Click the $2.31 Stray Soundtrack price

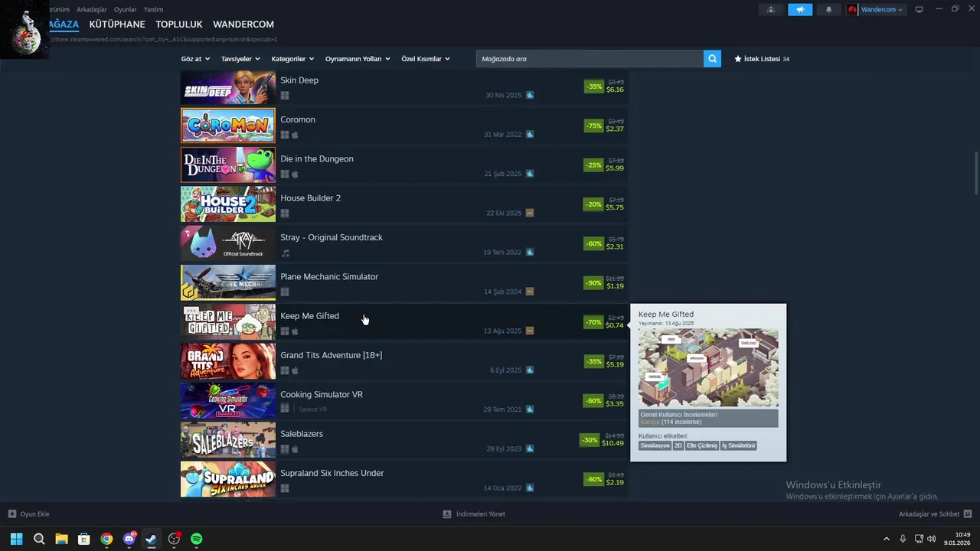[x=615, y=246]
